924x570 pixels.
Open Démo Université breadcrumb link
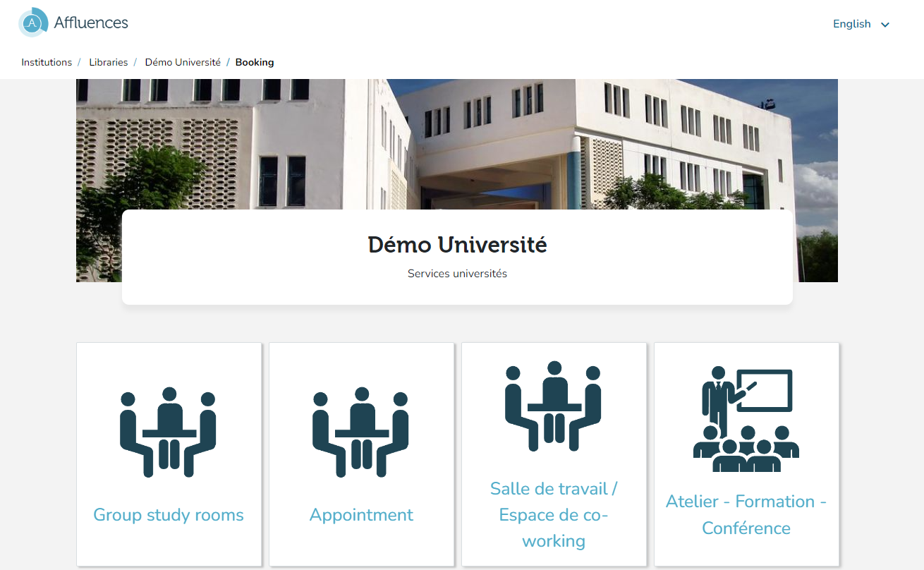click(x=183, y=62)
